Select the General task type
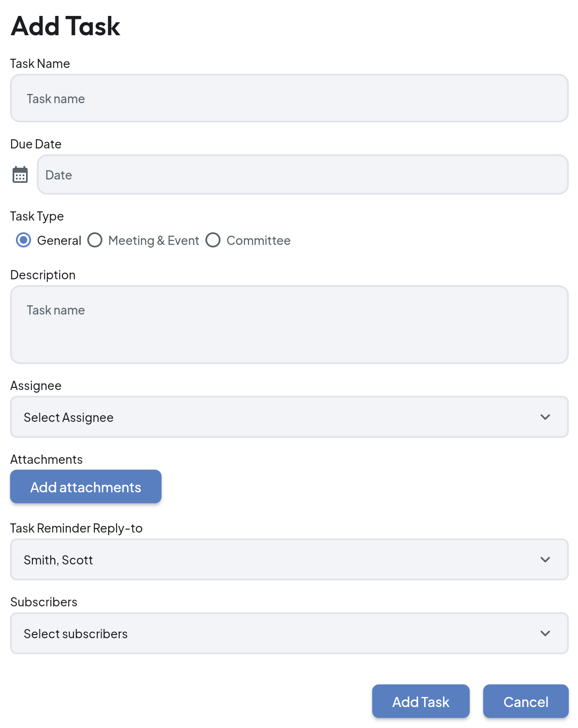Screen dimensions: 578x728 pyautogui.click(x=23, y=240)
